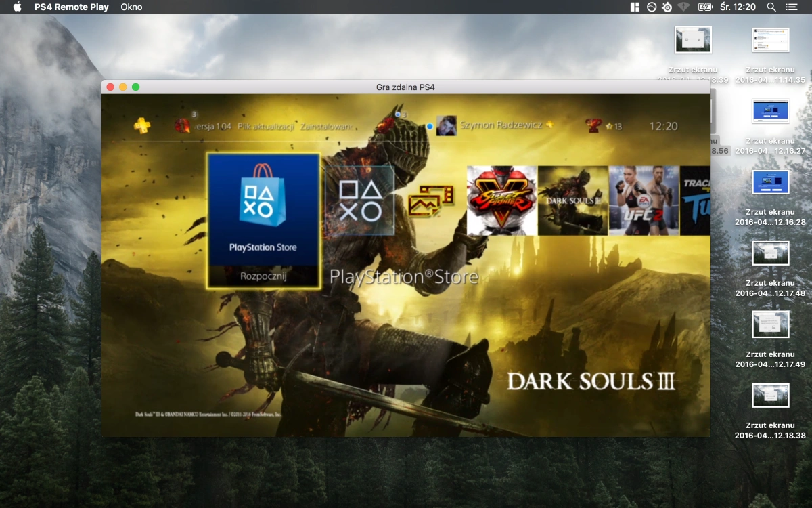Open Spotlight search magnifier icon
This screenshot has height=508, width=812.
click(771, 7)
